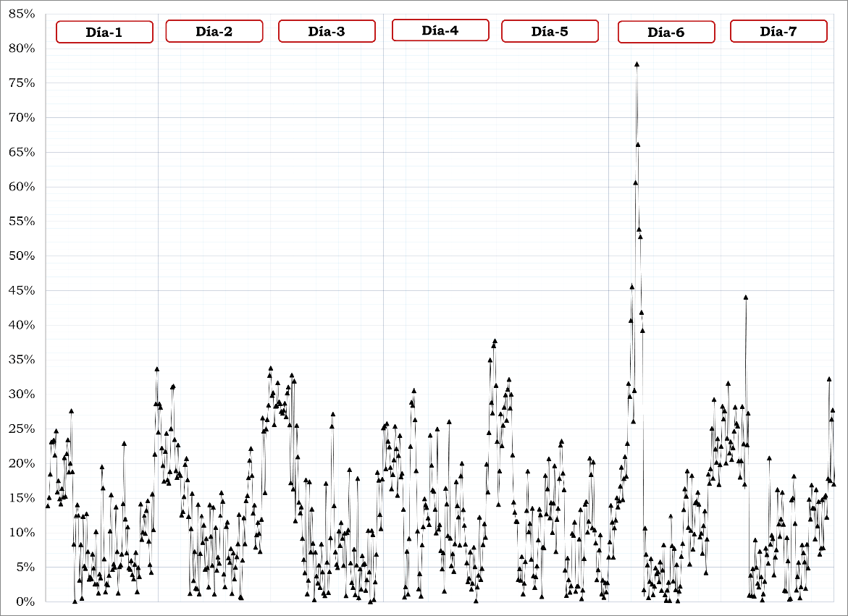
Task: Click the 5% y-axis label
Action: click(25, 567)
